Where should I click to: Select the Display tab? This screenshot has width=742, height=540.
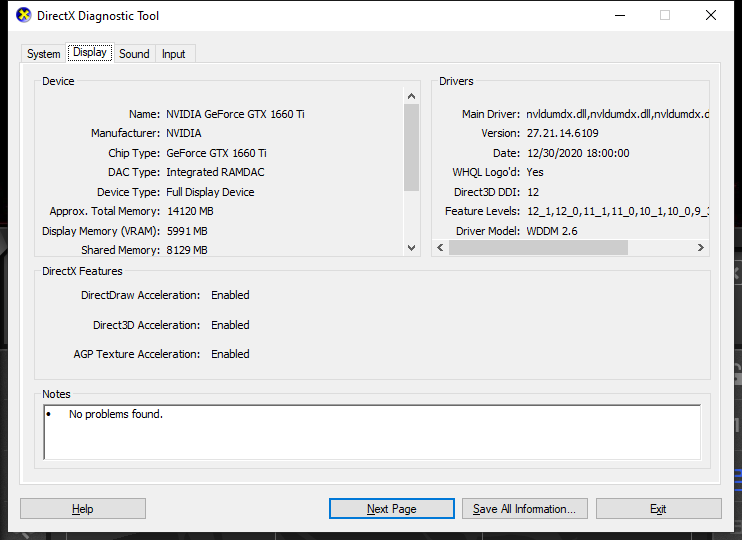(90, 52)
